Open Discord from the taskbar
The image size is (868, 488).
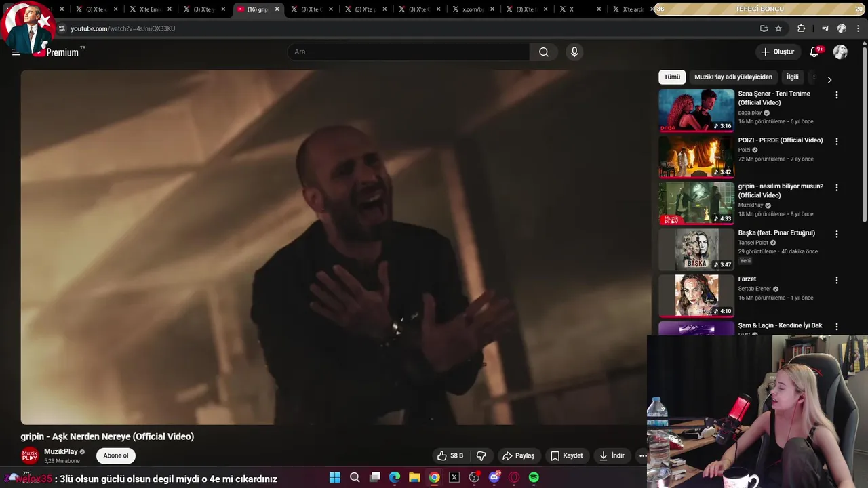pos(494,477)
